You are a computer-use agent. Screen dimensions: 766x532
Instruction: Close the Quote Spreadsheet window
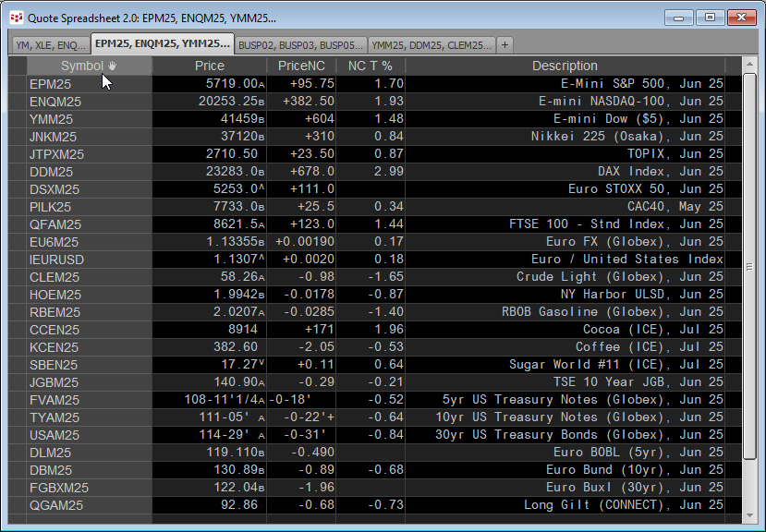click(x=741, y=18)
